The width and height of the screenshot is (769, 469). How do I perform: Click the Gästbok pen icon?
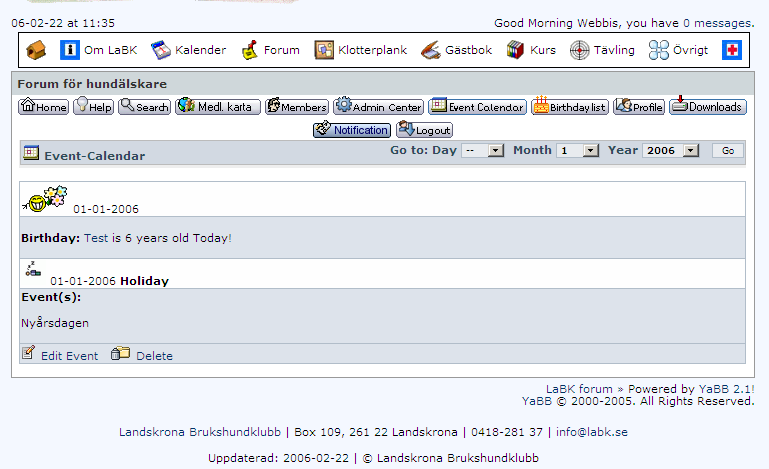[x=431, y=50]
